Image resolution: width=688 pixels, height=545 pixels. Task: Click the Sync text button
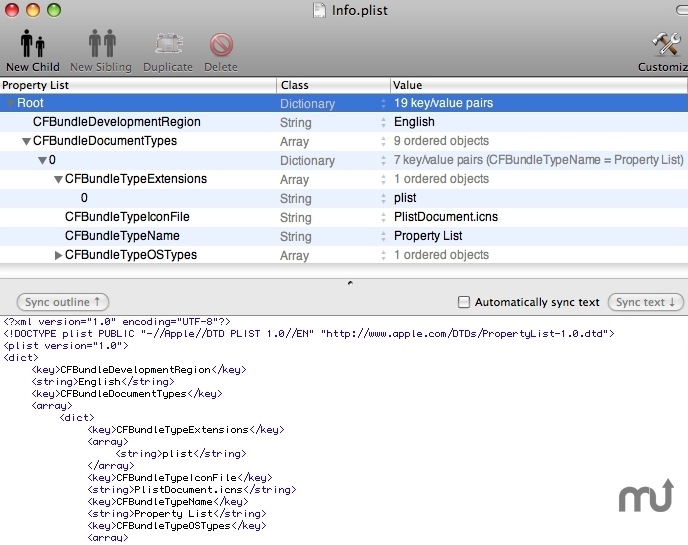coord(645,302)
